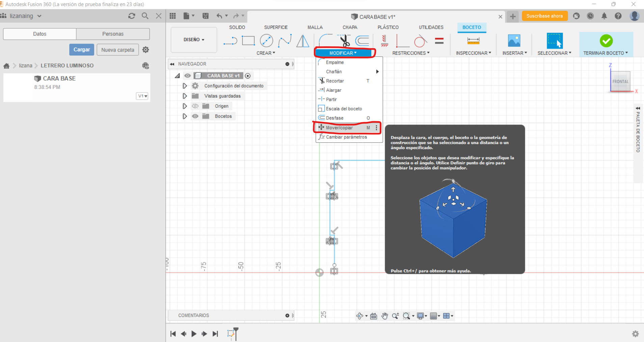This screenshot has height=342, width=644.
Task: Click the Look At icon
Action: tap(373, 316)
